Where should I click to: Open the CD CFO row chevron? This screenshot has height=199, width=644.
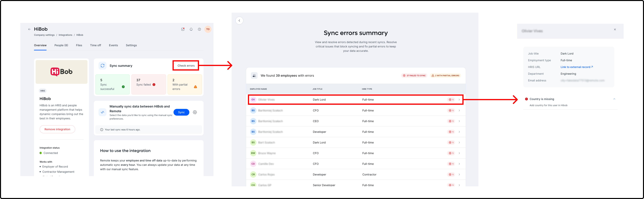click(459, 164)
